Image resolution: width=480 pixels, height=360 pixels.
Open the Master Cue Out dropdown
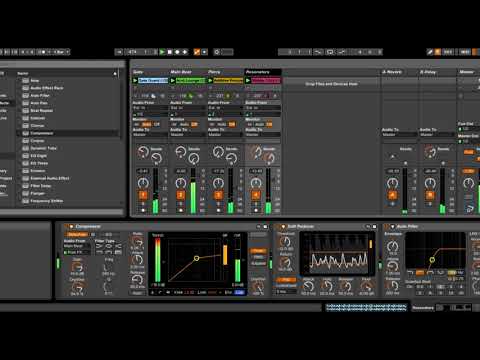click(x=469, y=129)
